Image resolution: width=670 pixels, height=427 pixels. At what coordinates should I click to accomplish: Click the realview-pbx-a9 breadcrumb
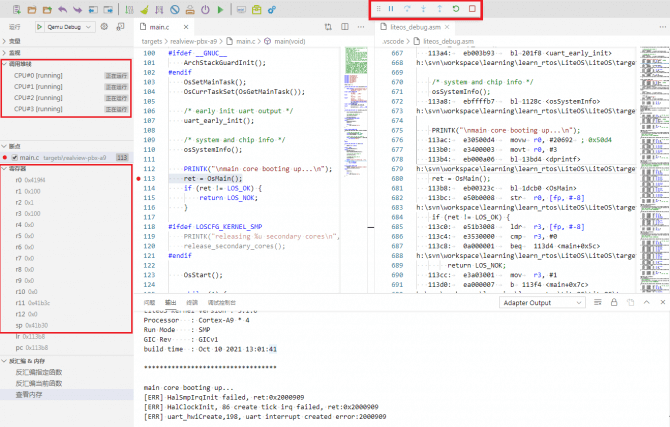(x=193, y=41)
